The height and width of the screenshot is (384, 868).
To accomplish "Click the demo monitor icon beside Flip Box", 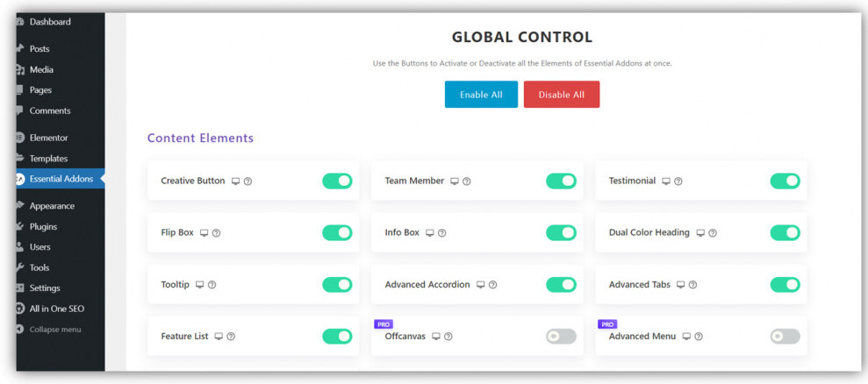I will pos(204,233).
